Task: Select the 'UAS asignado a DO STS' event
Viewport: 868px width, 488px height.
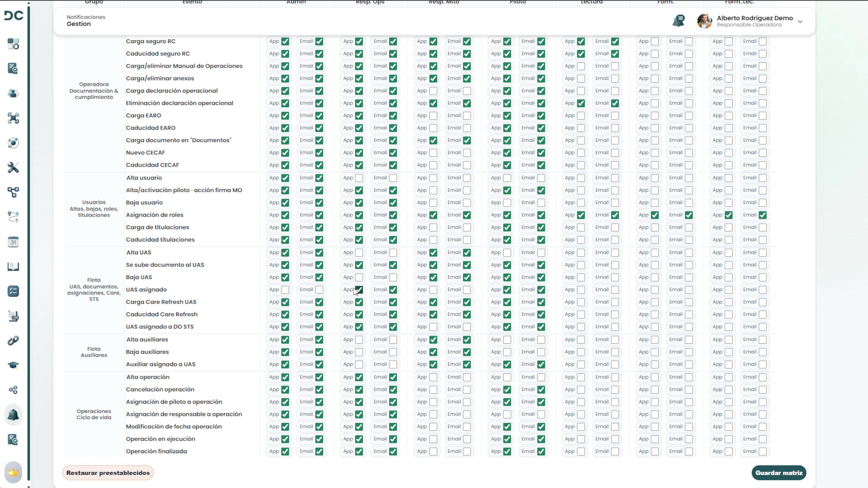Action: [160, 327]
